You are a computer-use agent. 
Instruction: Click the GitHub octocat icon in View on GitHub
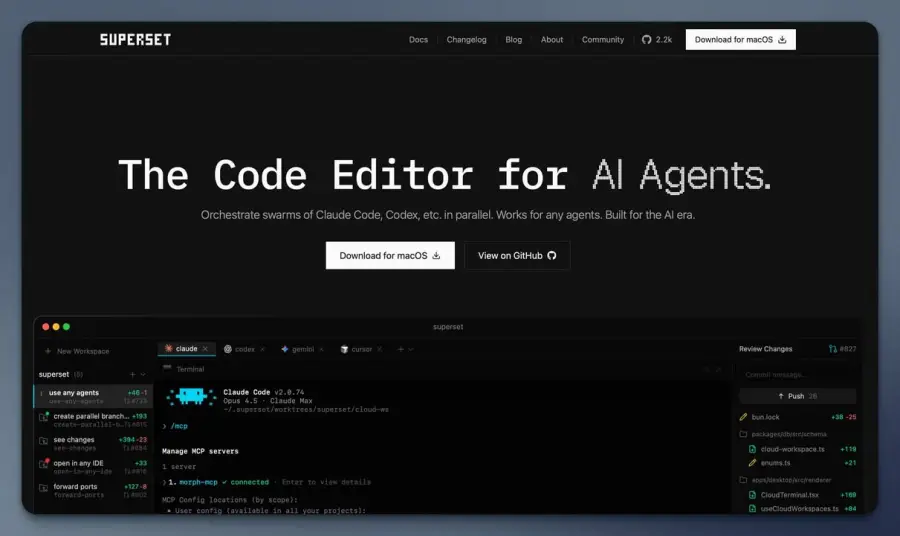click(x=552, y=255)
